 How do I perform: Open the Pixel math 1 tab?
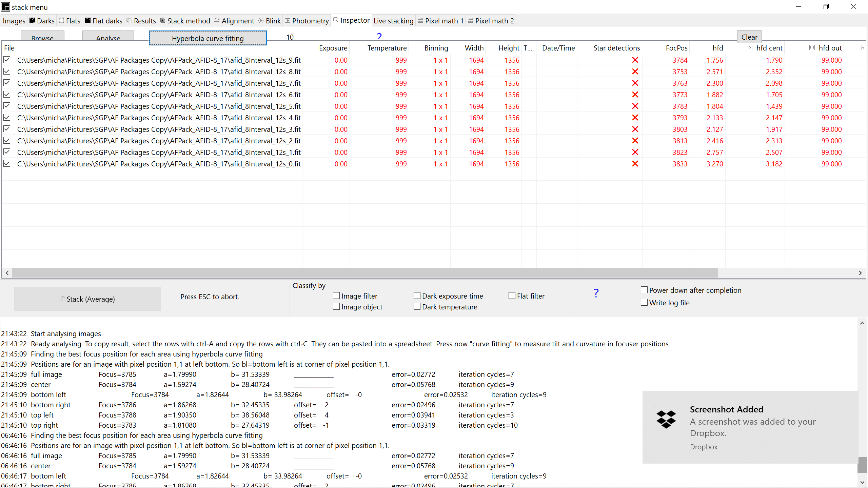441,21
